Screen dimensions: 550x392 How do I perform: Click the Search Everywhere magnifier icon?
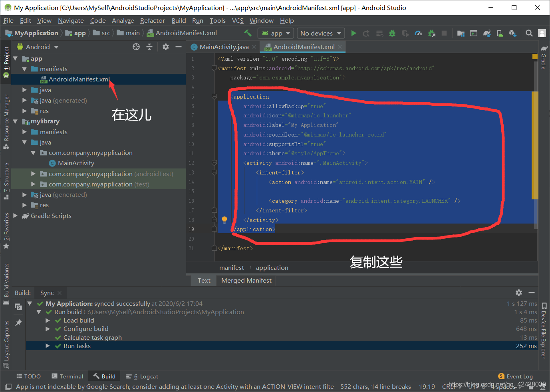(529, 33)
